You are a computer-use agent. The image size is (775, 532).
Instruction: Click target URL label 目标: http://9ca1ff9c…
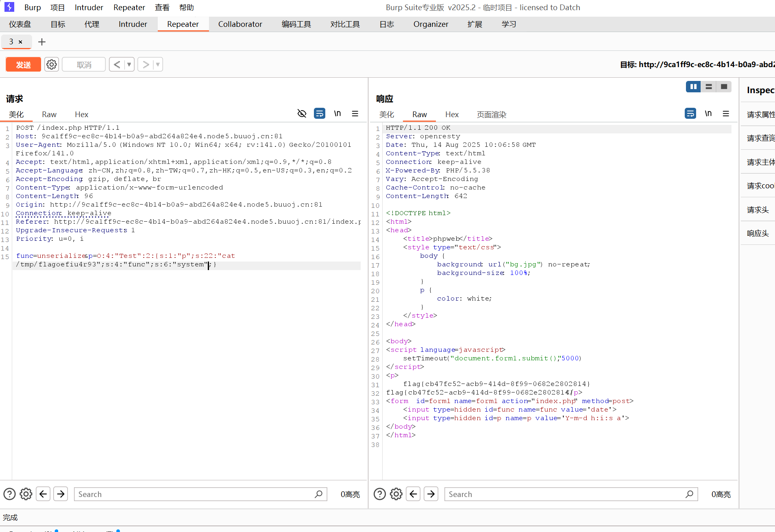point(697,64)
